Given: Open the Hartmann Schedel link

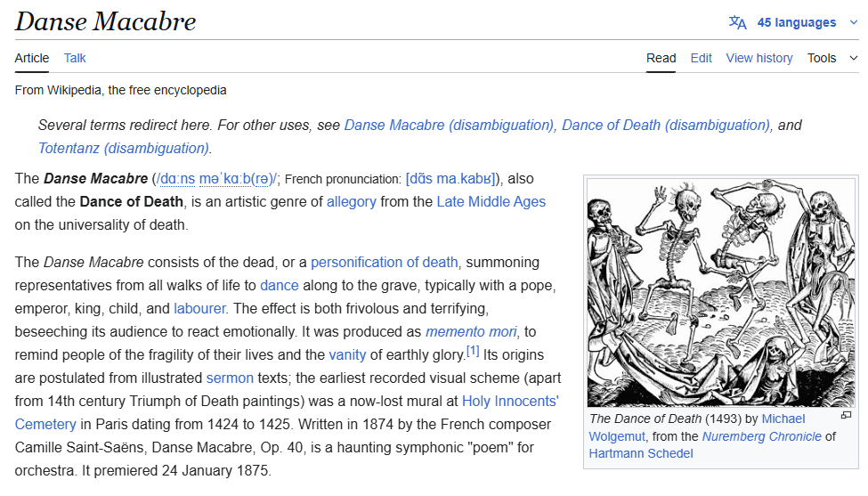Looking at the screenshot, I should pos(640,453).
